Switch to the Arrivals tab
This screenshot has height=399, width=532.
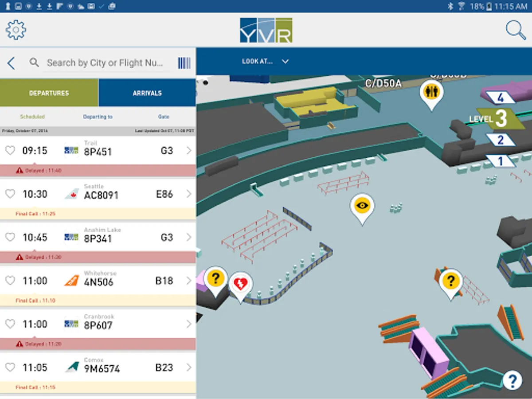coord(147,93)
